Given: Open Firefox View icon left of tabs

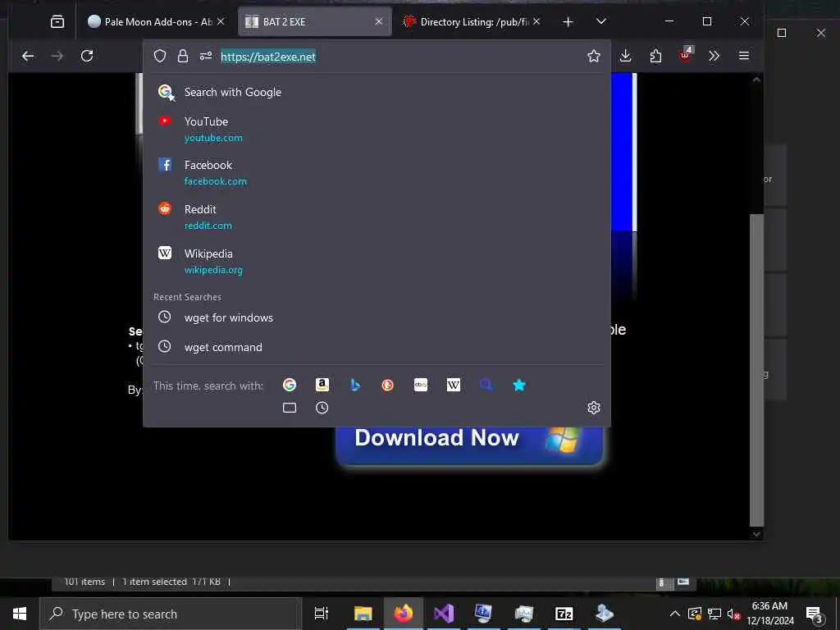Looking at the screenshot, I should pos(57,21).
